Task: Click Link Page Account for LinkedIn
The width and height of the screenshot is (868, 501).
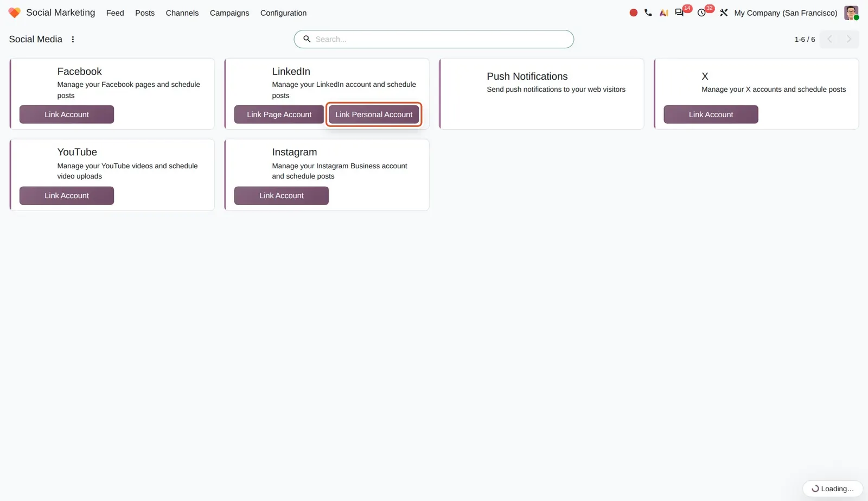Action: [279, 115]
